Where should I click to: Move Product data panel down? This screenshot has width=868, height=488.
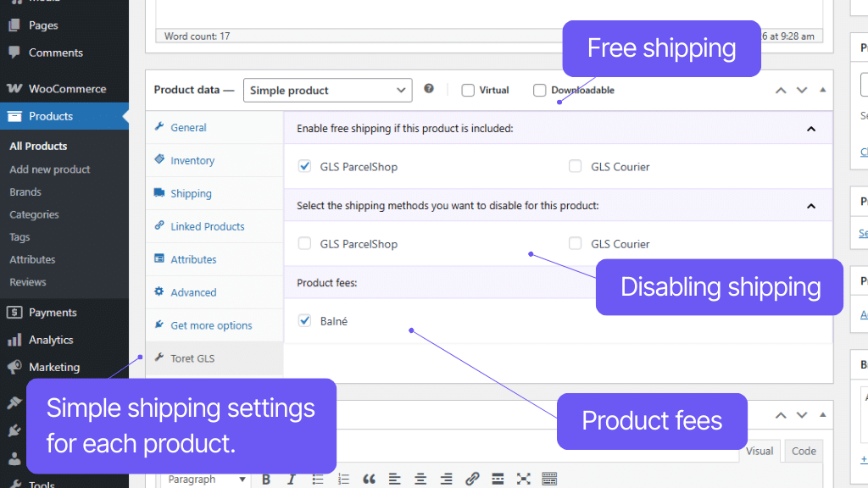tap(802, 90)
